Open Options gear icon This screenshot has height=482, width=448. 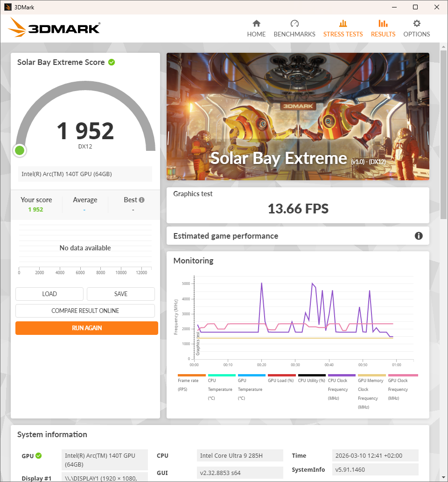(416, 24)
